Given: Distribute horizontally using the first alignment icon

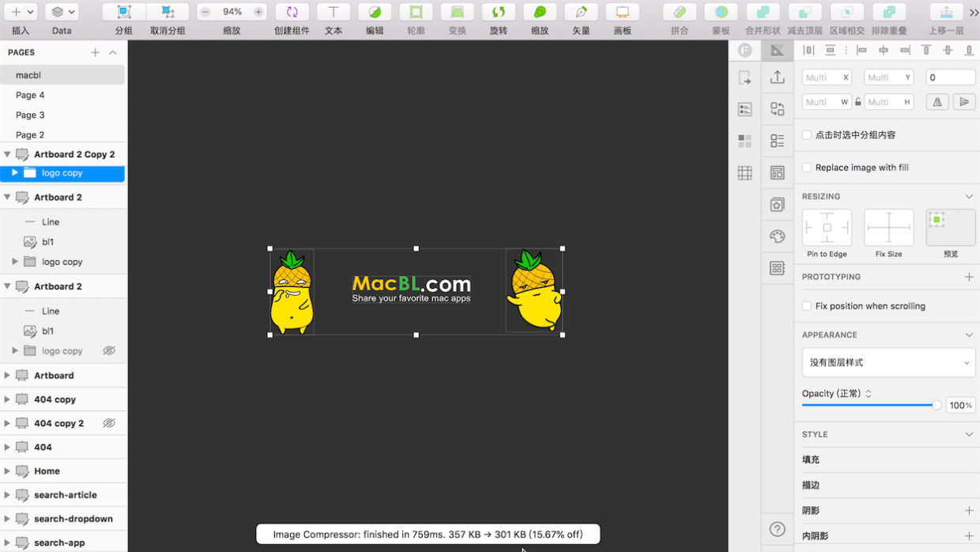Looking at the screenshot, I should coord(808,51).
